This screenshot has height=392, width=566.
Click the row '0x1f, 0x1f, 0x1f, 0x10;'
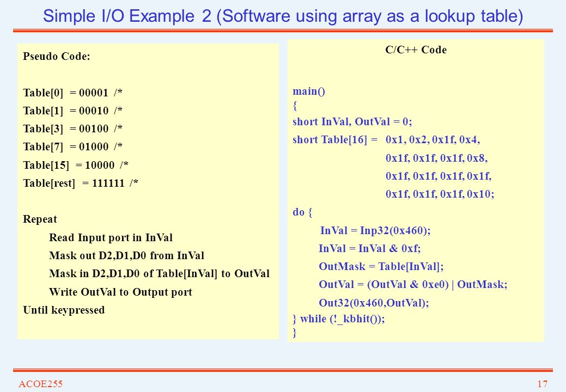click(440, 194)
